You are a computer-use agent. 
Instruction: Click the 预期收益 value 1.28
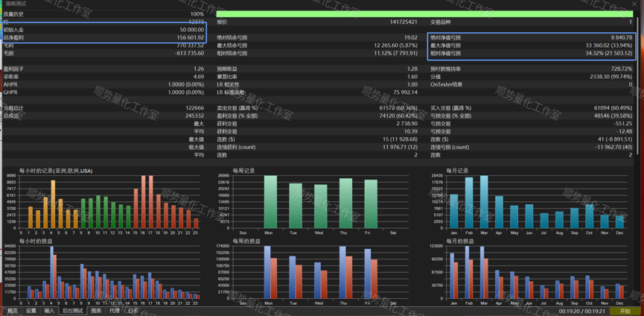(x=412, y=69)
